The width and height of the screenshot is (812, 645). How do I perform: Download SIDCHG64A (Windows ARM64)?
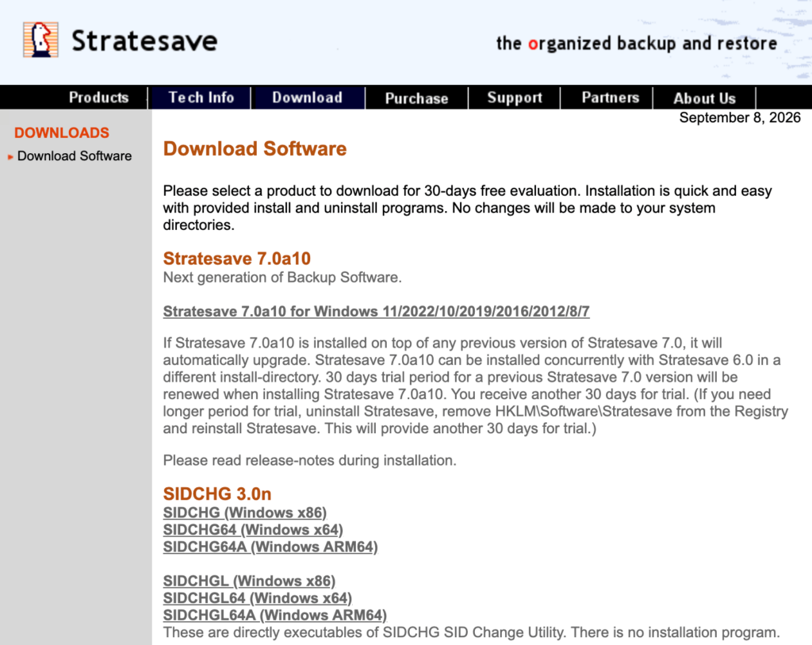pos(270,547)
